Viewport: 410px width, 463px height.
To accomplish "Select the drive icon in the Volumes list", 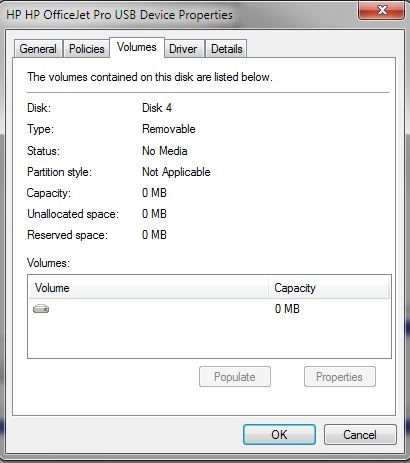I will (x=41, y=309).
